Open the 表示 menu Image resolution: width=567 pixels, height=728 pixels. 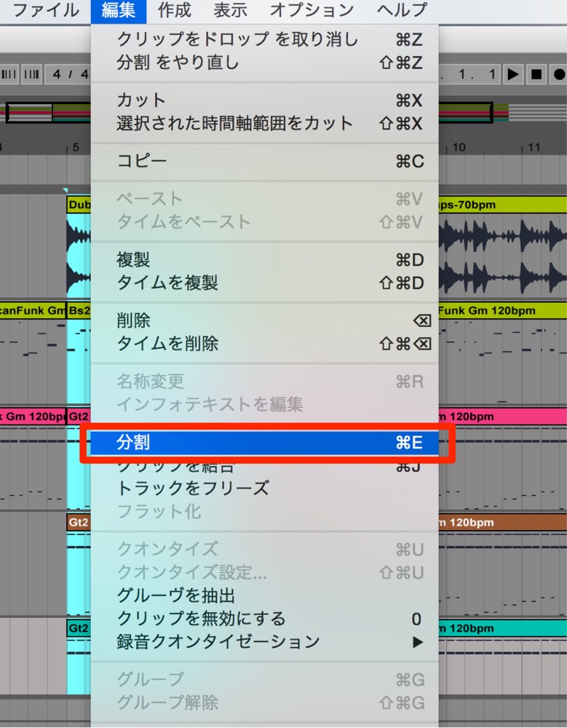(x=230, y=10)
